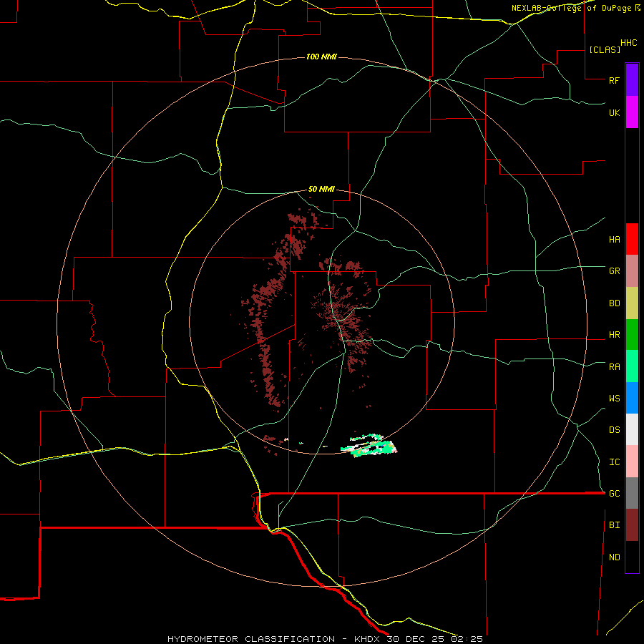Click the HYDROMETEOR CLASSIFICATION title text
644x644 pixels.
pyautogui.click(x=251, y=639)
